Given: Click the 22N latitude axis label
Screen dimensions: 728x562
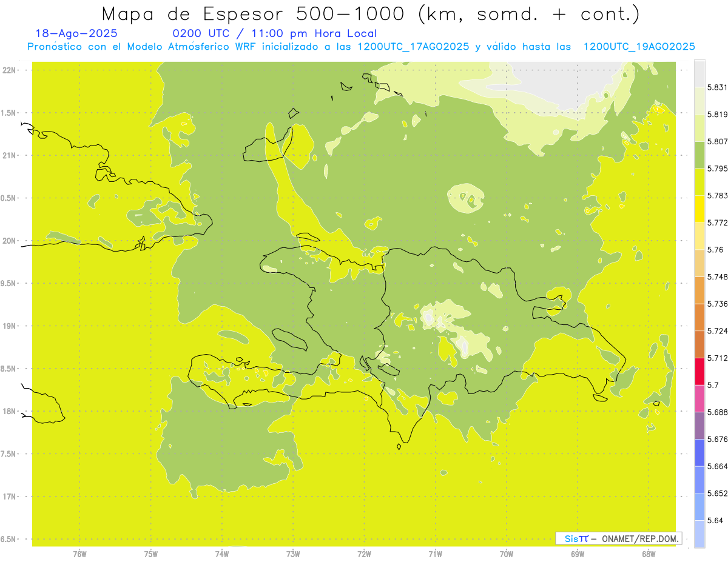Looking at the screenshot, I should (10, 70).
